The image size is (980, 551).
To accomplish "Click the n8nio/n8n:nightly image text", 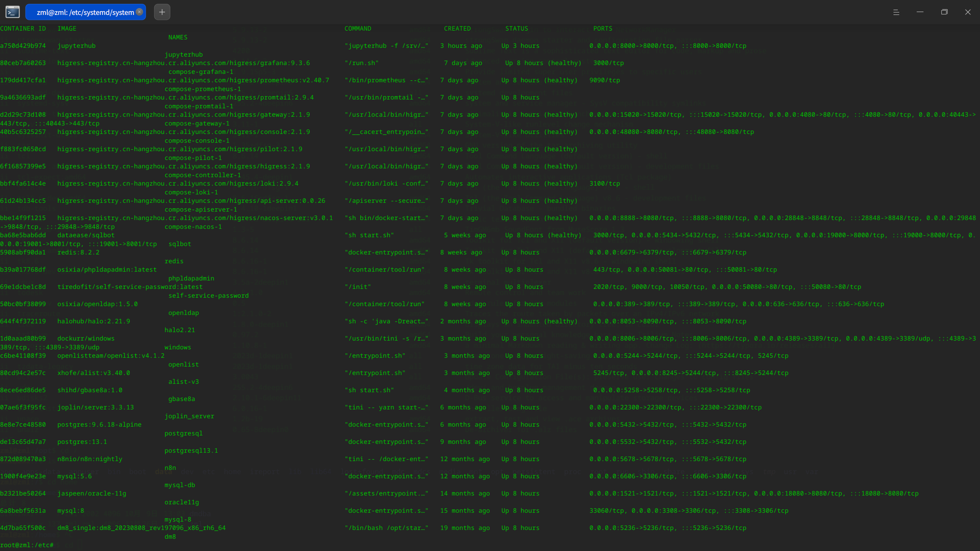I will [90, 459].
